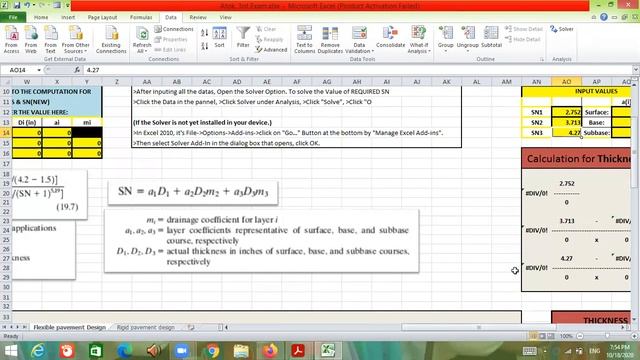Open File Explorer from taskbar
640x360 pixels.
click(241, 351)
